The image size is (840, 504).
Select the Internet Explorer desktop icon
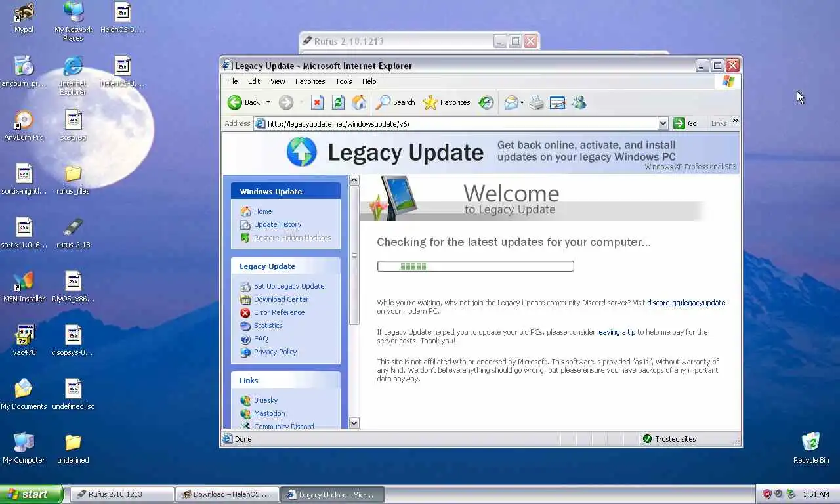pos(73,76)
